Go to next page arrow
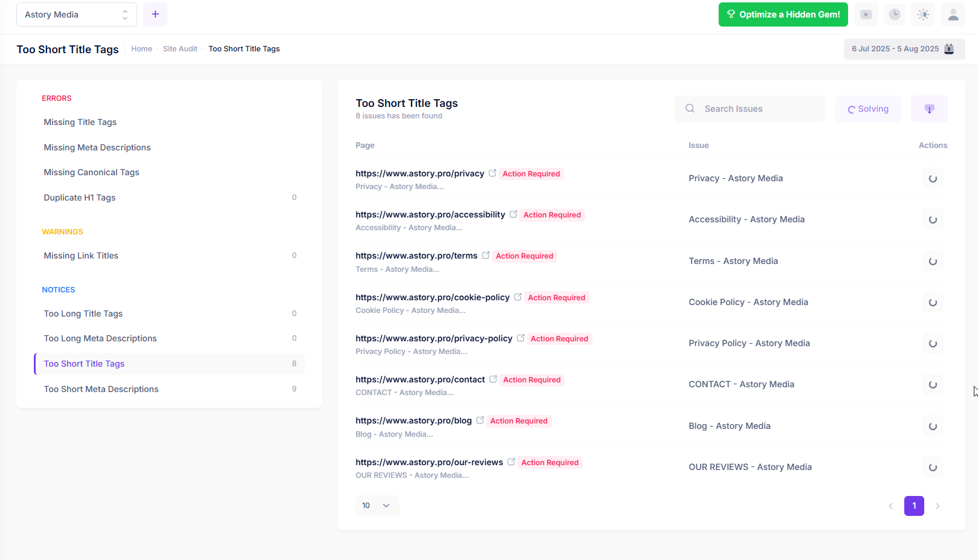The height and width of the screenshot is (560, 978). coord(938,506)
